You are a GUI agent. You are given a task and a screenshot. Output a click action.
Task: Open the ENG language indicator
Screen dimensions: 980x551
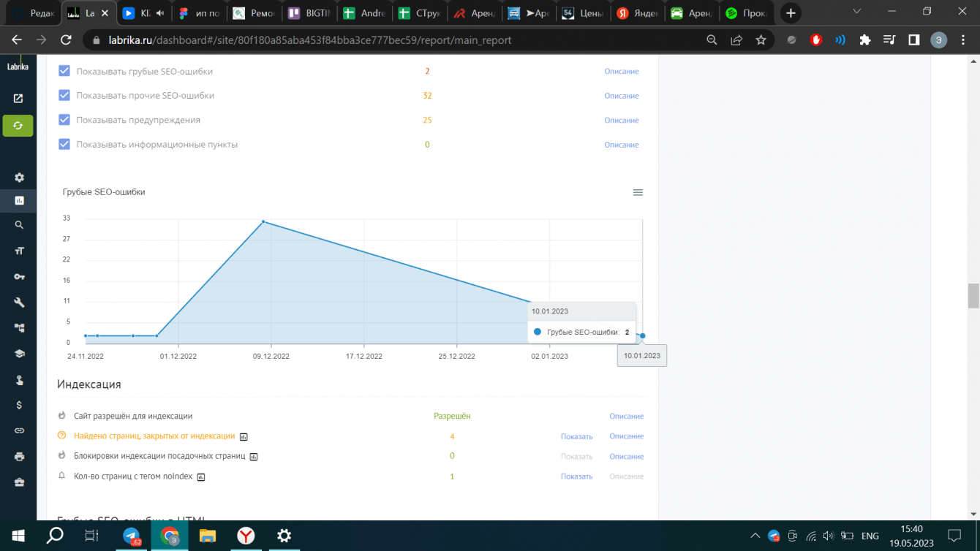[x=870, y=536]
